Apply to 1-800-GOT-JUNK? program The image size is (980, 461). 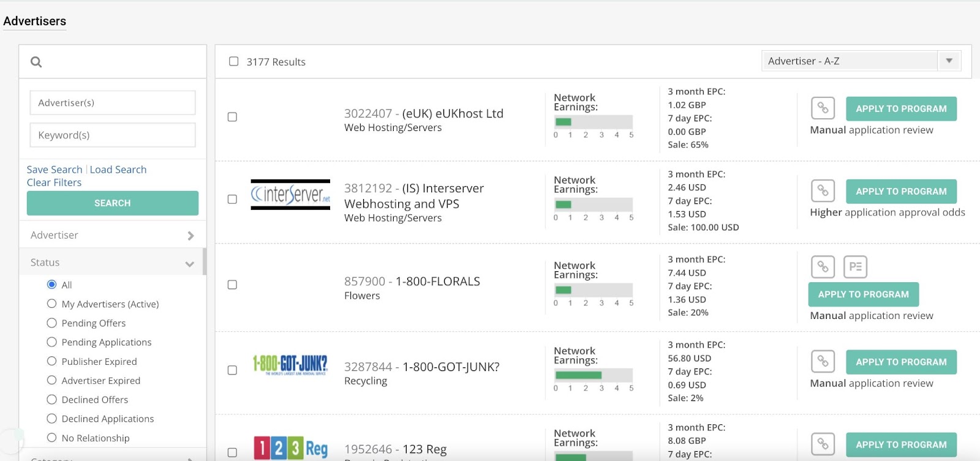(x=901, y=362)
